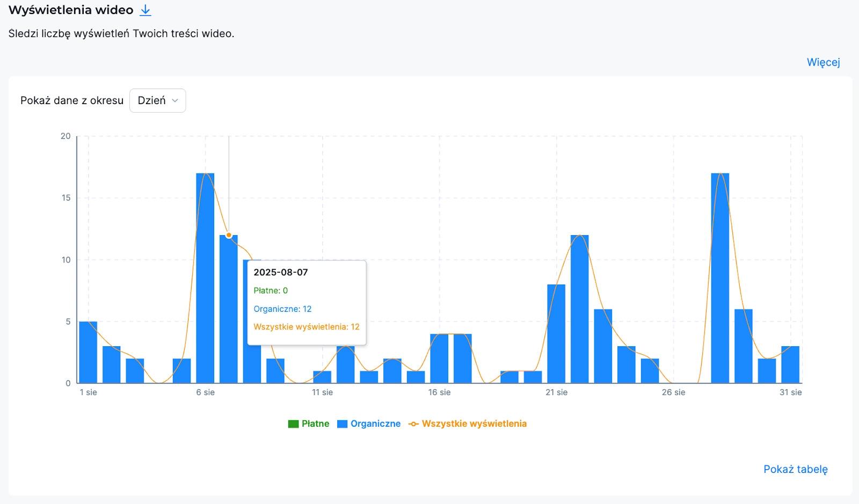Select the 6 sie bar in chart
859x504 pixels.
205,278
